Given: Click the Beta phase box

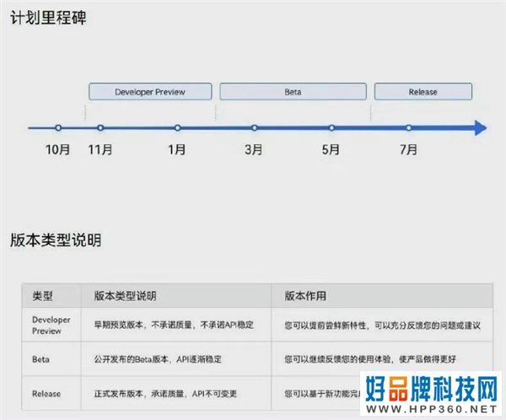Looking at the screenshot, I should tap(293, 92).
